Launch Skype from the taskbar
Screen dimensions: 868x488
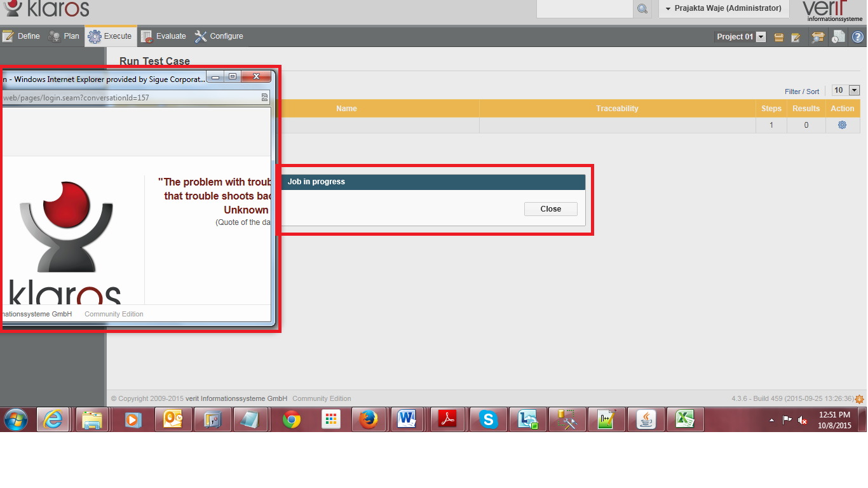488,420
